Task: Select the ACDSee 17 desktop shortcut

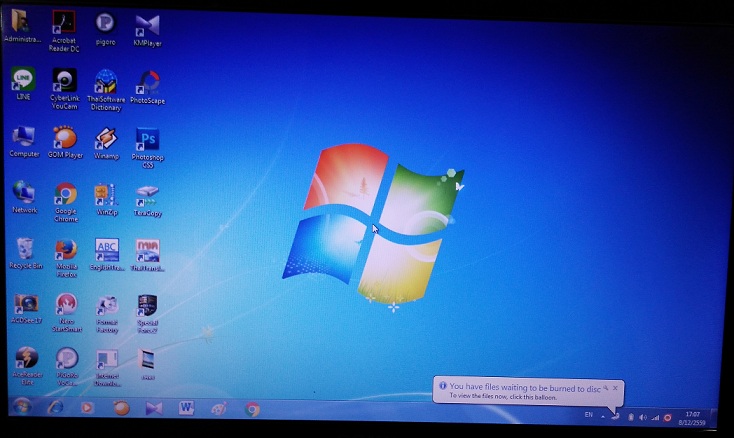Action: tap(27, 309)
